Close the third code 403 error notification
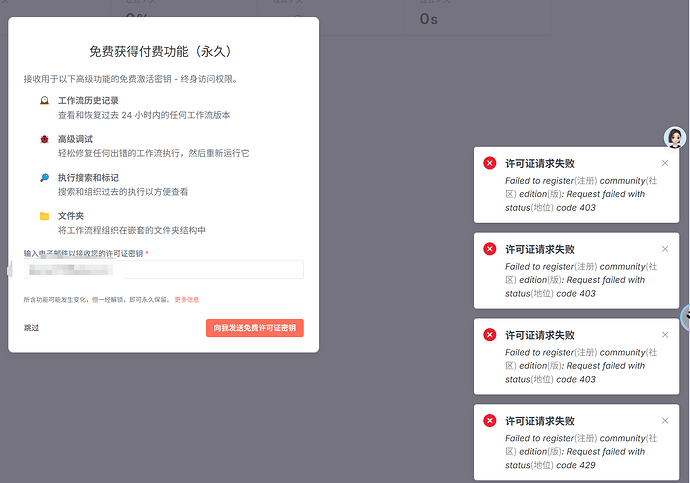Image resolution: width=690 pixels, height=483 pixels. click(665, 335)
